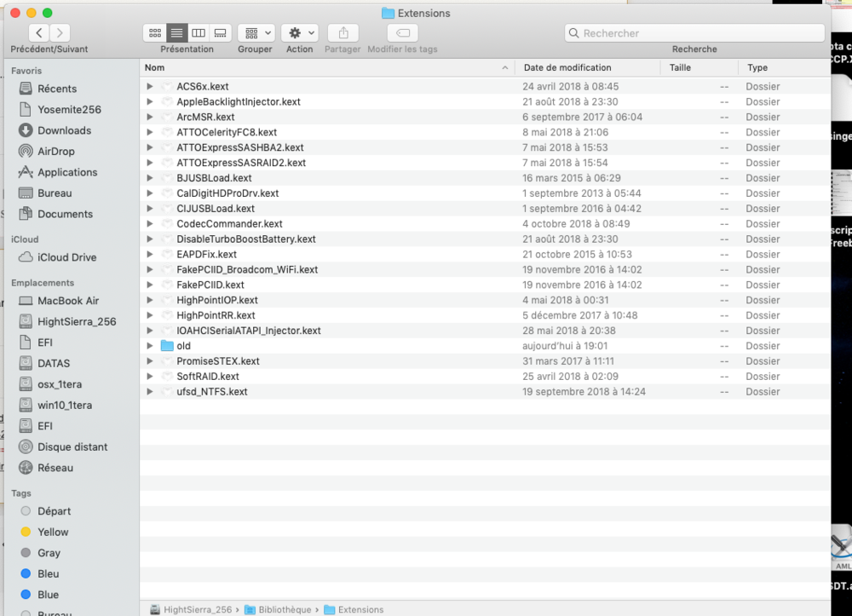Open the Grouper dropdown menu
The height and width of the screenshot is (616, 852).
256,33
